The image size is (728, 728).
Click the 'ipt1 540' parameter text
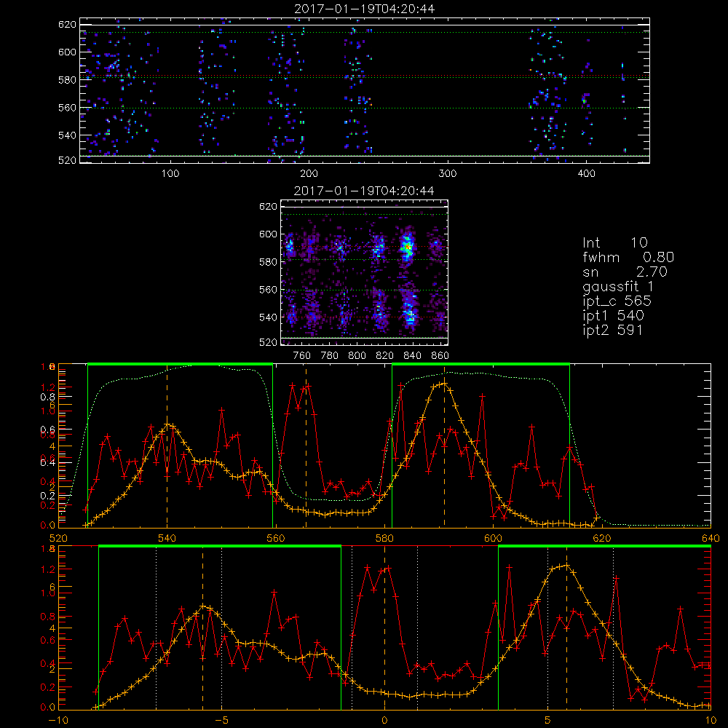coord(613,316)
